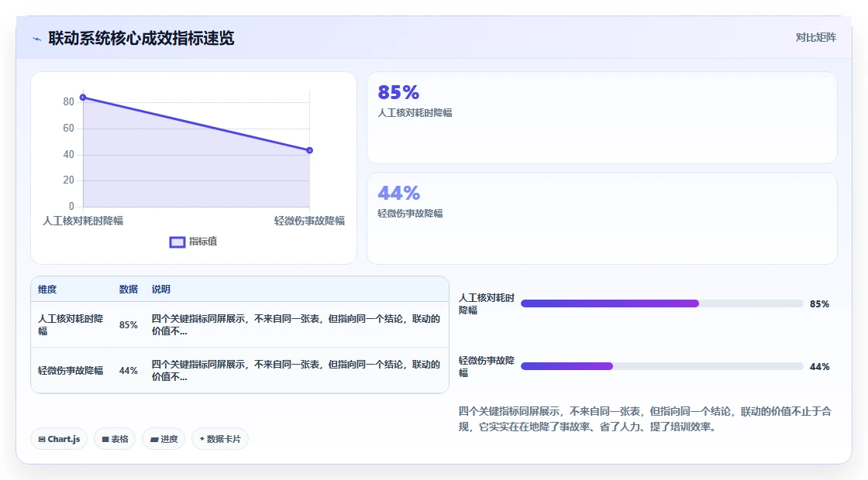Click the 85% table cell
The image size is (868, 480).
coord(129,324)
